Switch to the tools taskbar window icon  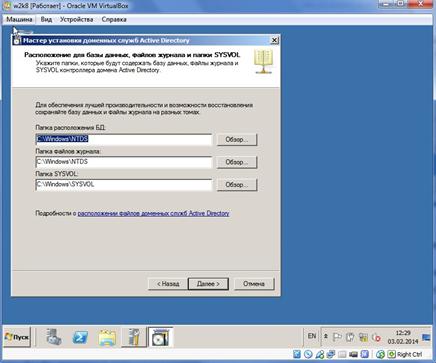coord(134,337)
